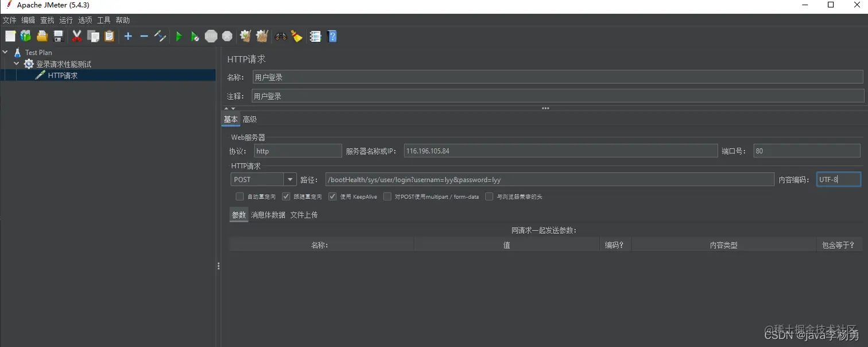Select the 文件上传 tab
The image size is (868, 347).
tap(304, 215)
